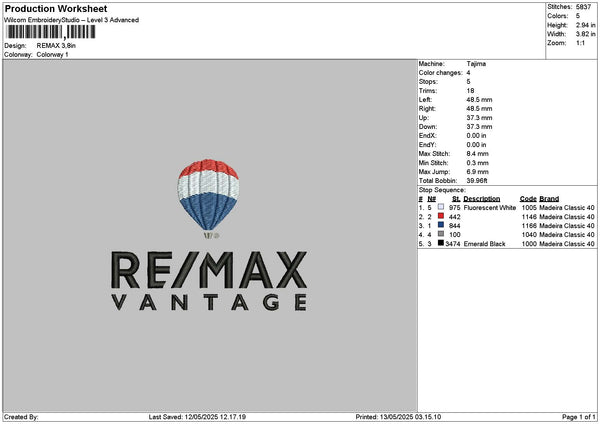This screenshot has width=600, height=424.
Task: Click the Machine value Tajima
Action: coord(476,64)
